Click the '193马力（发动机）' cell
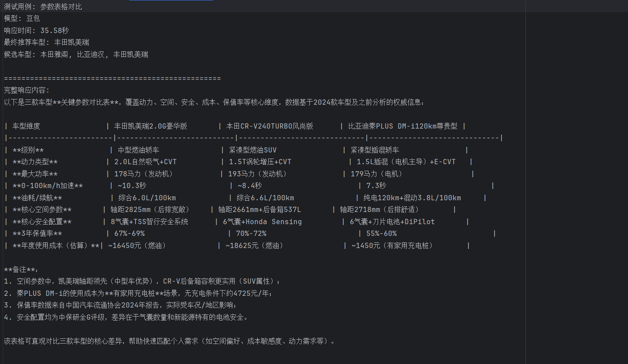This screenshot has width=628, height=364. pyautogui.click(x=258, y=174)
